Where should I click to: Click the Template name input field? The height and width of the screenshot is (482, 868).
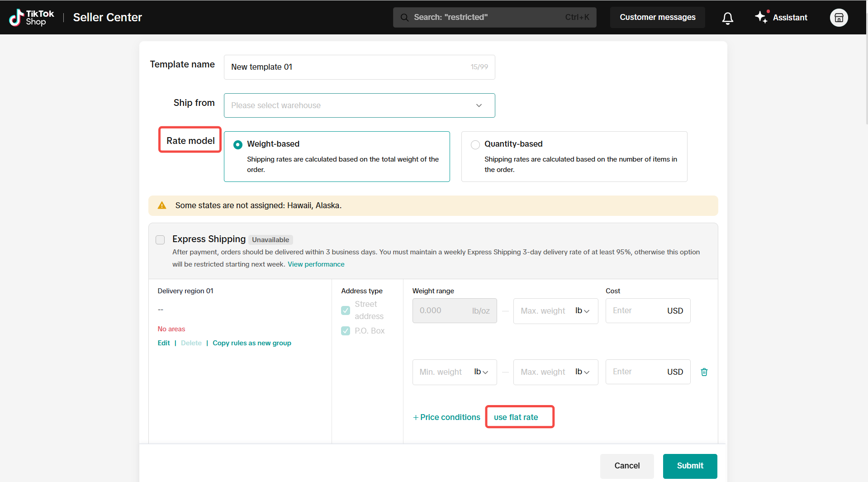click(348, 67)
